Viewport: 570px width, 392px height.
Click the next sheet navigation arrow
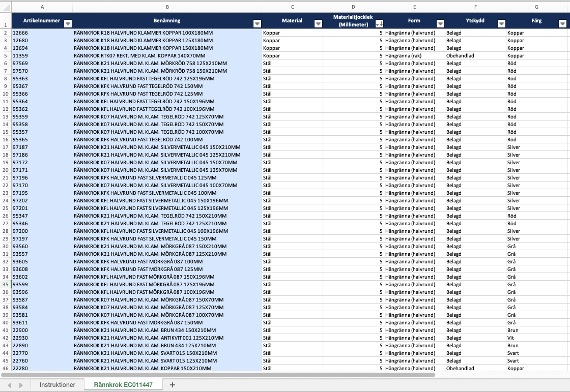point(21,385)
